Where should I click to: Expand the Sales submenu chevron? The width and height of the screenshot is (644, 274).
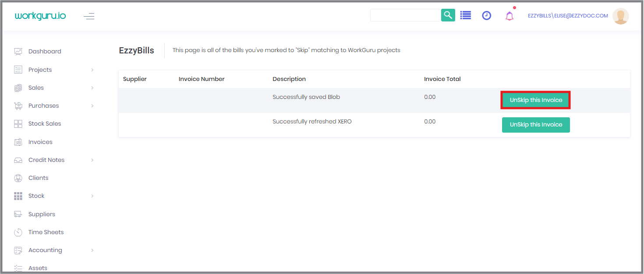(92, 88)
